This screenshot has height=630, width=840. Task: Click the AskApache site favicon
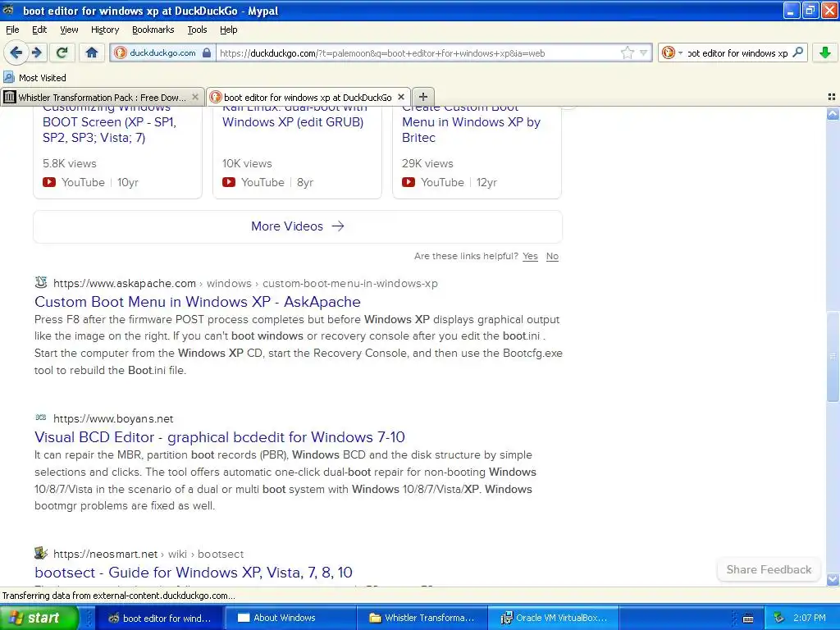(41, 282)
